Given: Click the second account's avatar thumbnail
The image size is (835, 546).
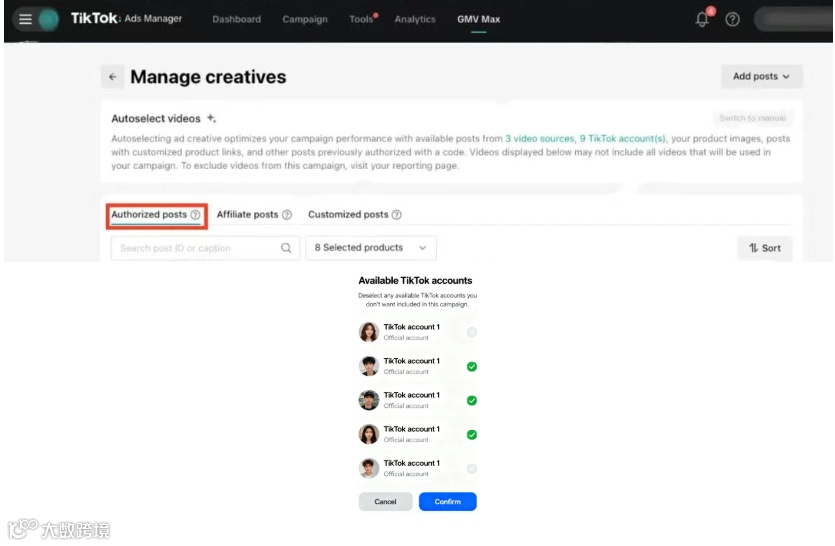Looking at the screenshot, I should (x=369, y=366).
